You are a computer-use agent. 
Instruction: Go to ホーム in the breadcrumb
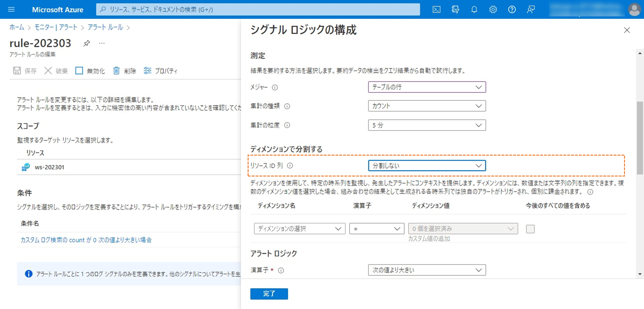click(17, 27)
